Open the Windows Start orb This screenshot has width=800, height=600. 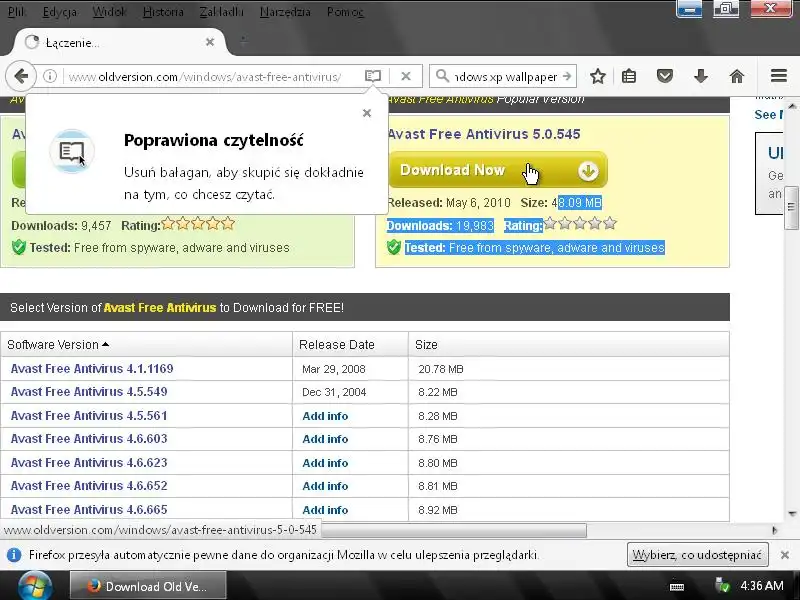(x=35, y=586)
